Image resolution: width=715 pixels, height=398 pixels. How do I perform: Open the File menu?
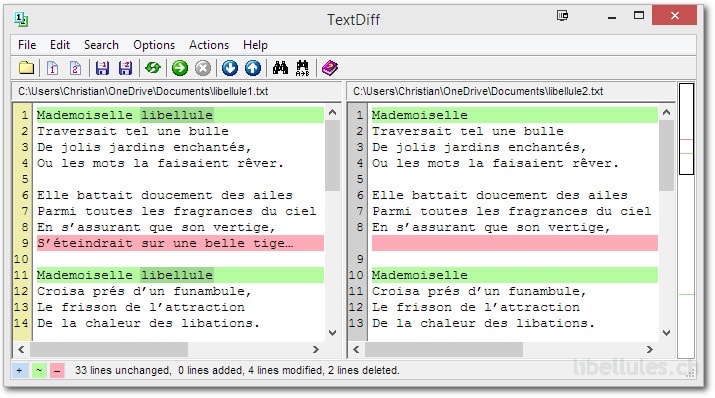tap(27, 45)
